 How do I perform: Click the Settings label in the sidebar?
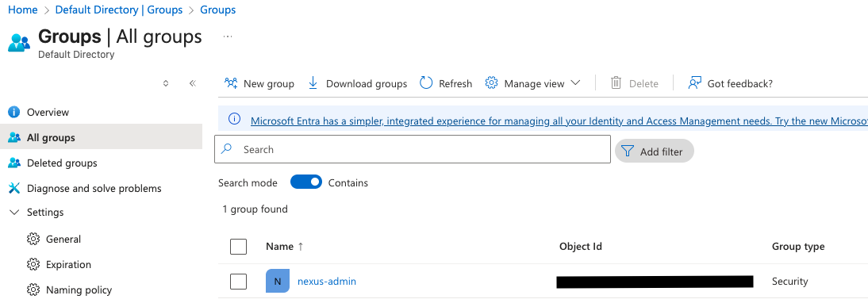[x=45, y=213]
